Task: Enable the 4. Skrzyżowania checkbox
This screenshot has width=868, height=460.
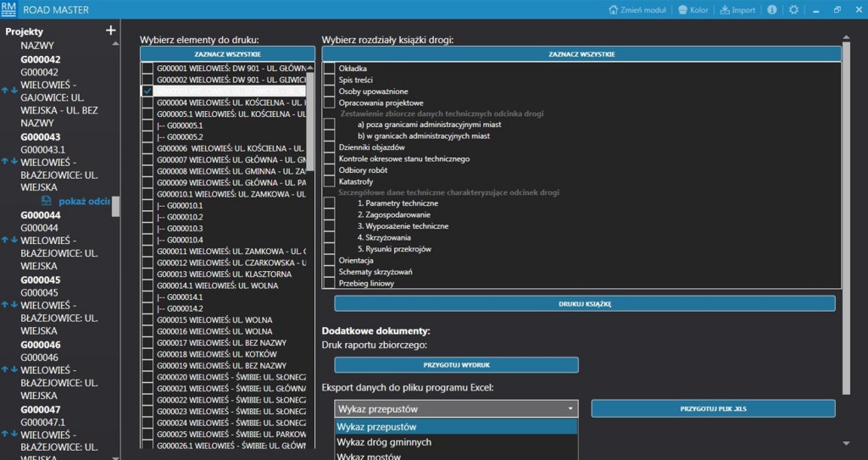Action: pos(330,237)
